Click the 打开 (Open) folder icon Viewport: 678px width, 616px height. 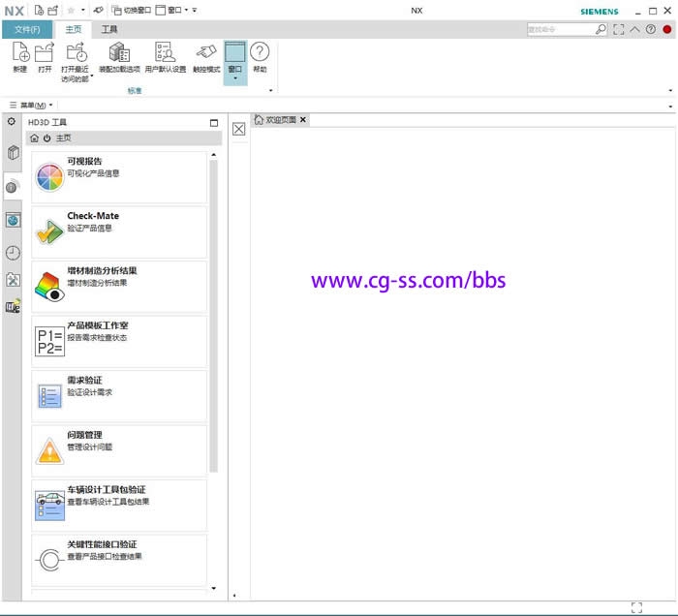(x=45, y=54)
